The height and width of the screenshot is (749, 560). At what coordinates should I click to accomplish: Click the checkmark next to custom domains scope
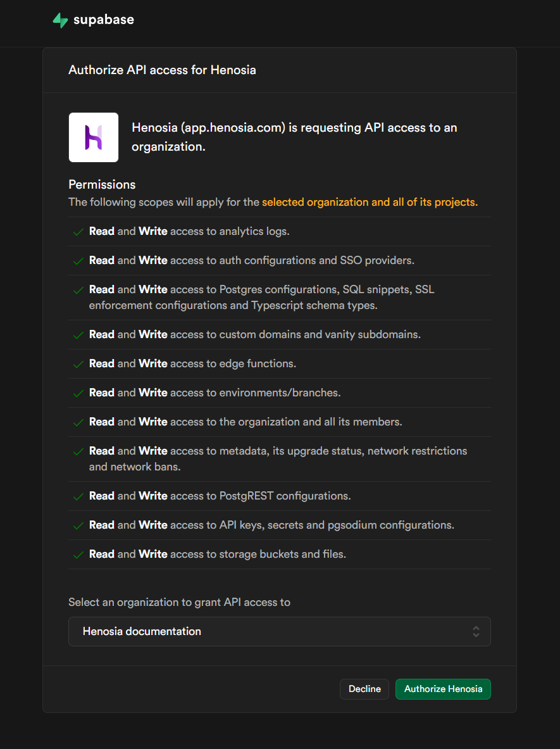click(77, 334)
